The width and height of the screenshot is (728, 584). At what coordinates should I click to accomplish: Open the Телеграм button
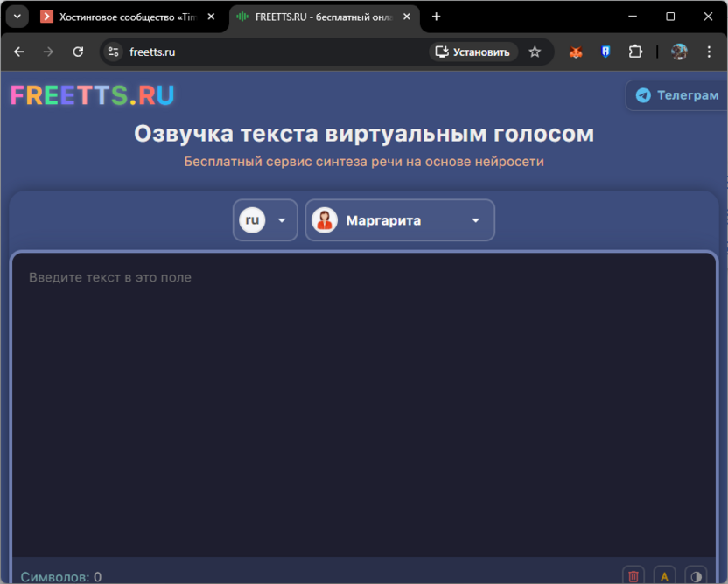pyautogui.click(x=675, y=95)
